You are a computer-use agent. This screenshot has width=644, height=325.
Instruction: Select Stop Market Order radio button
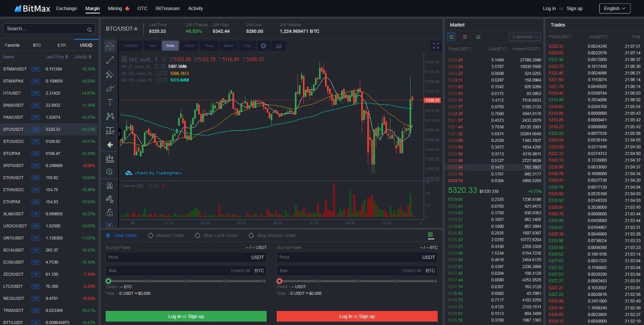251,235
